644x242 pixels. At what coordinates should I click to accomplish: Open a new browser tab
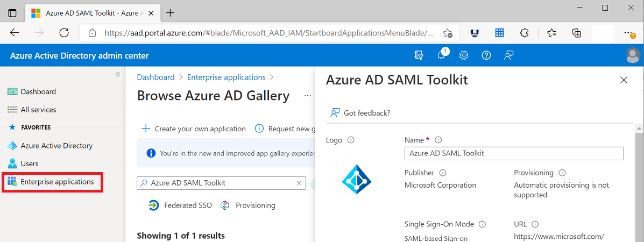[170, 13]
